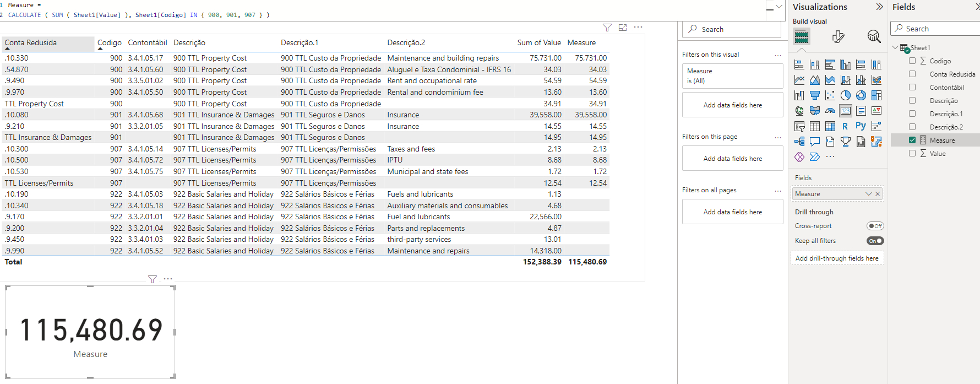Check the Value field checkbox
The height and width of the screenshot is (384, 980).
[912, 154]
